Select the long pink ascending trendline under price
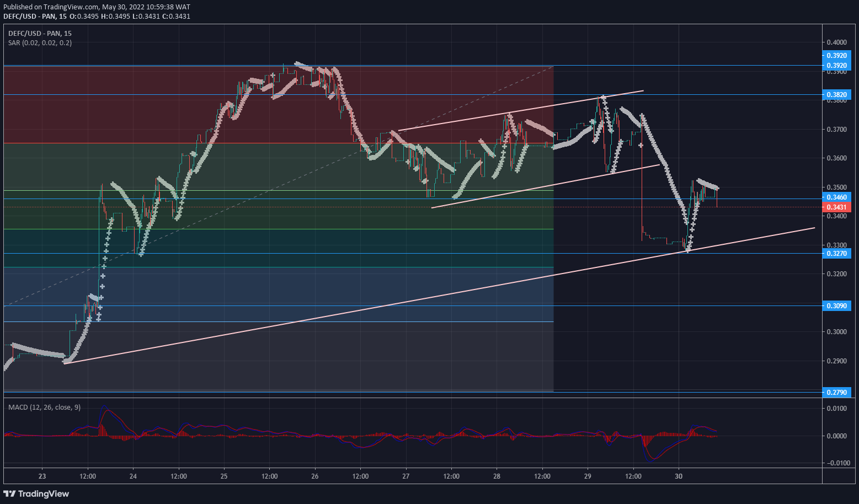The width and height of the screenshot is (859, 504). tap(439, 296)
